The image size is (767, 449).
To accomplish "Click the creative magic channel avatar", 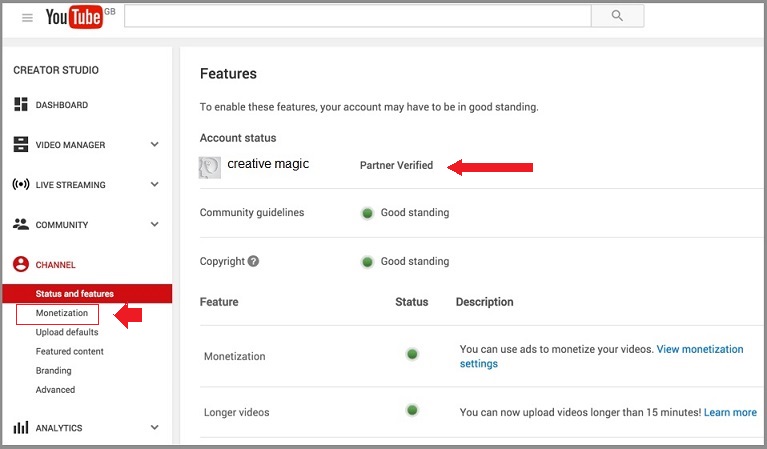I will tap(209, 168).
